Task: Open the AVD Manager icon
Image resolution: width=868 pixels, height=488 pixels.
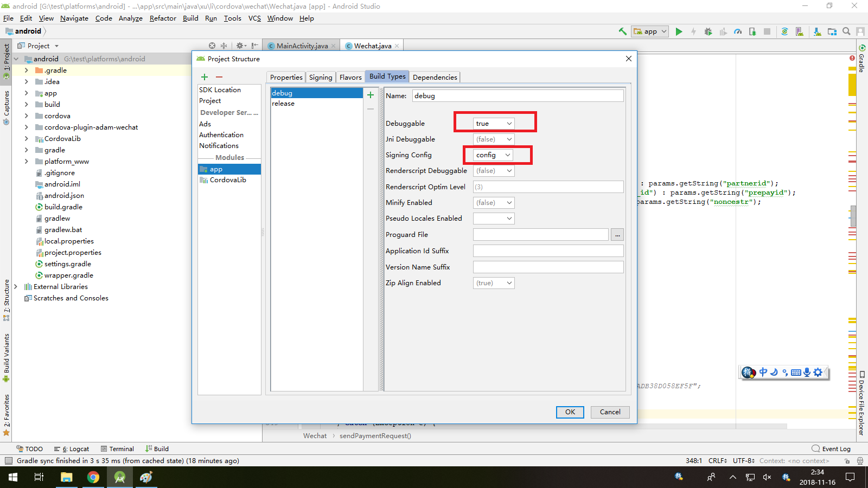Action: click(799, 31)
